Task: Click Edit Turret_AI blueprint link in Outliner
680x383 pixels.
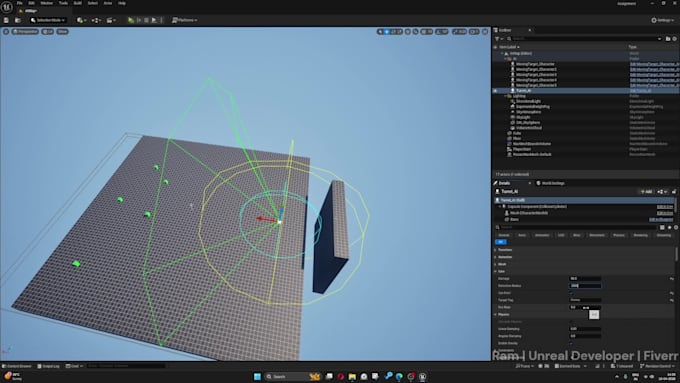Action: click(x=641, y=91)
